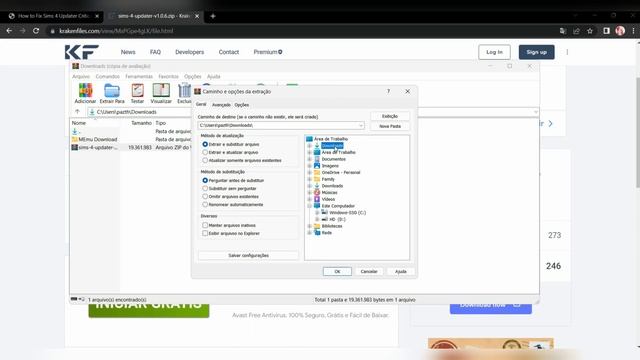Click the Cancelar button

(x=369, y=271)
